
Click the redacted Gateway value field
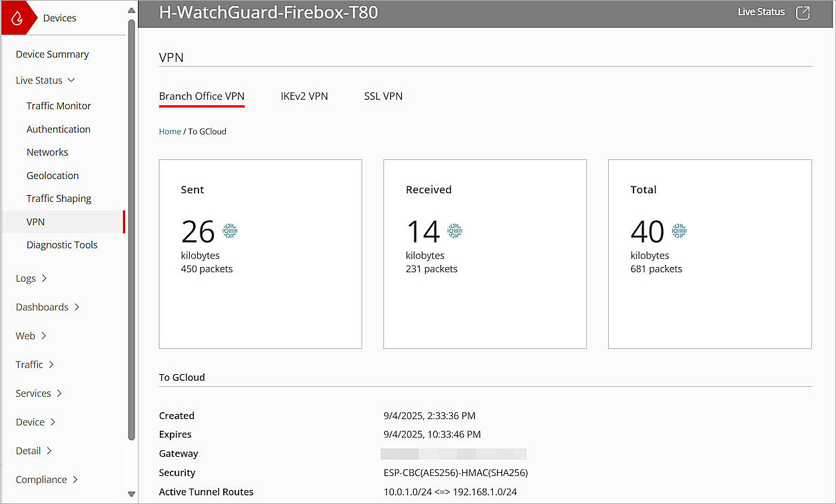coord(454,453)
